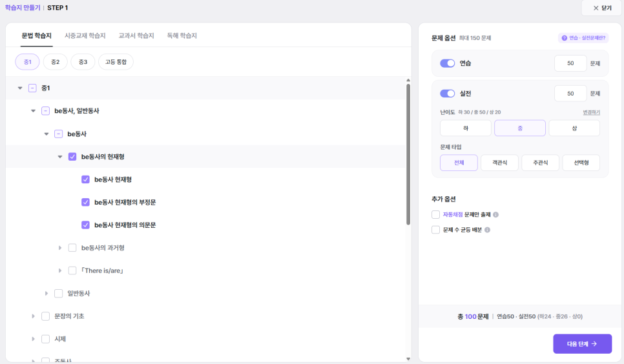Toggle the 중1 root checkbox
624x364 pixels.
tap(33, 88)
